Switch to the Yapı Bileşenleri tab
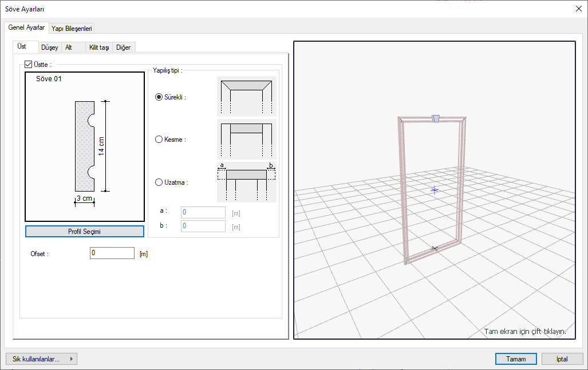588x370 pixels. click(x=72, y=28)
